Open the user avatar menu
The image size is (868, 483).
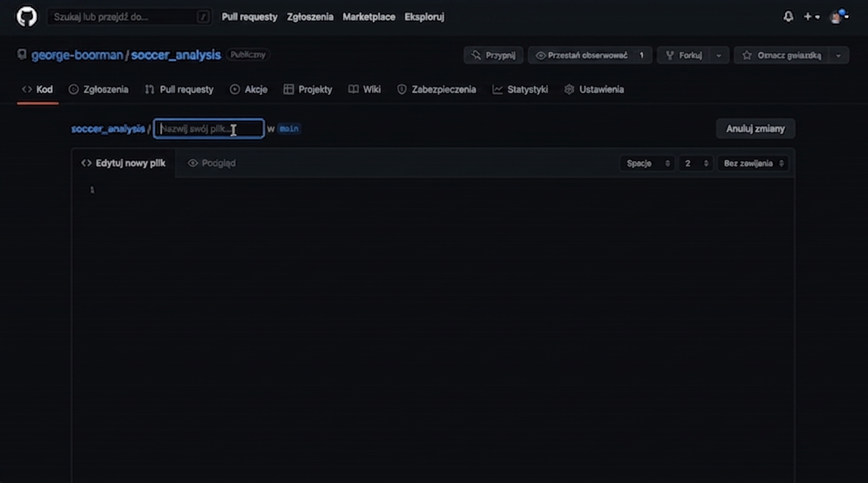point(839,17)
